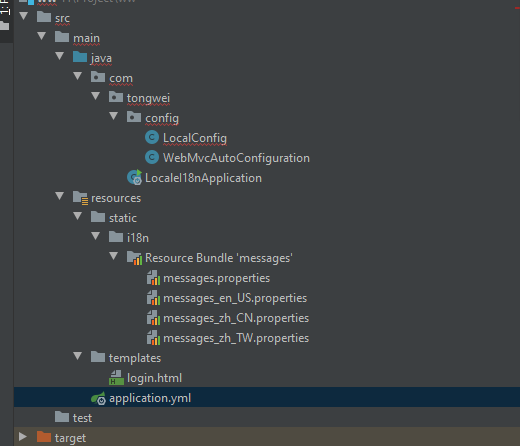Click the Resource Bundle 'messages' icon
520x446 pixels.
click(x=134, y=258)
